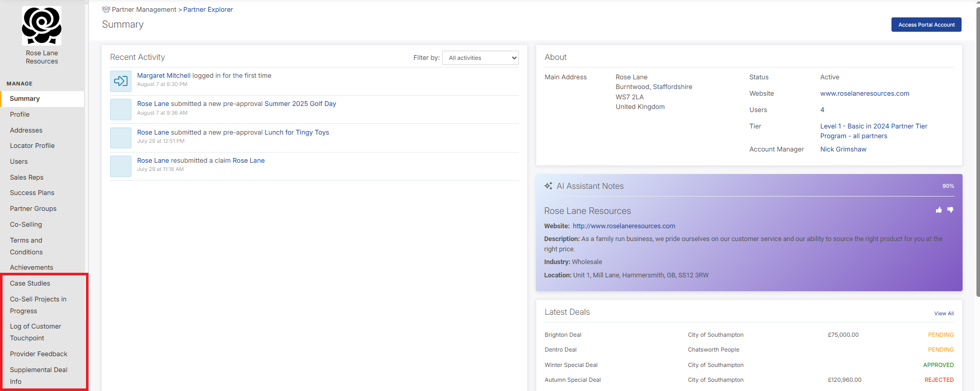
Task: Select Co-Selling menu item
Action: click(26, 225)
